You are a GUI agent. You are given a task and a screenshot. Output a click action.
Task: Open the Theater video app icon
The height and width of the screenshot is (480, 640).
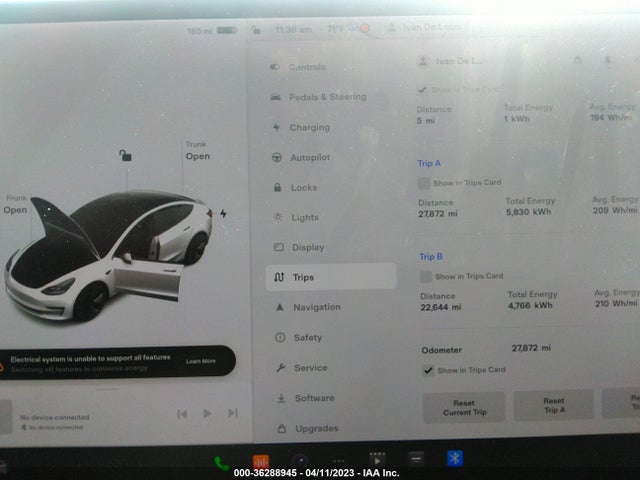[377, 459]
